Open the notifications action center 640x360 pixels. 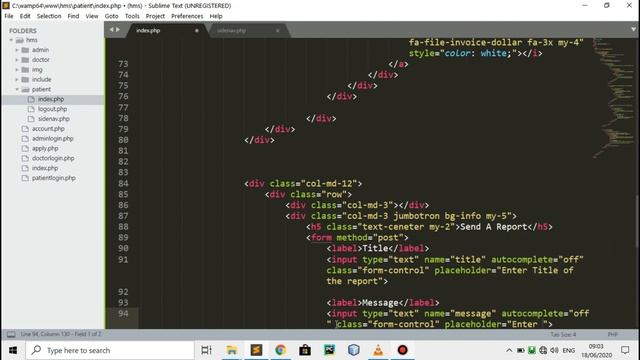(x=625, y=350)
